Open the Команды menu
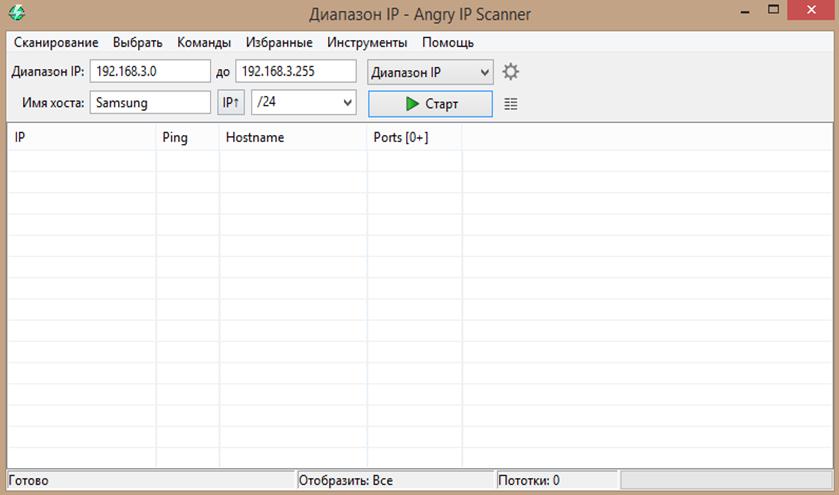 (204, 42)
